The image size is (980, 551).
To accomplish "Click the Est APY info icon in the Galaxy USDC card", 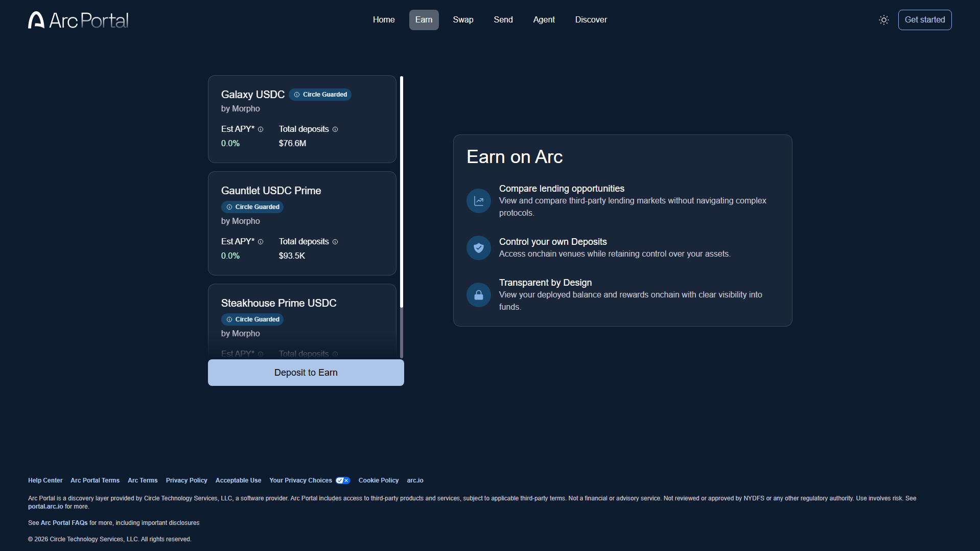I will [x=261, y=129].
